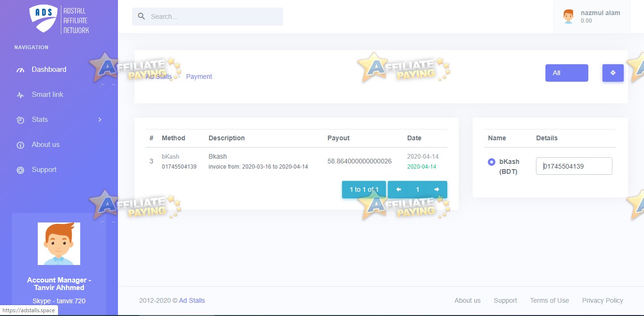Click the account manager avatar image
Image resolution: width=644 pixels, height=316 pixels.
(x=59, y=244)
